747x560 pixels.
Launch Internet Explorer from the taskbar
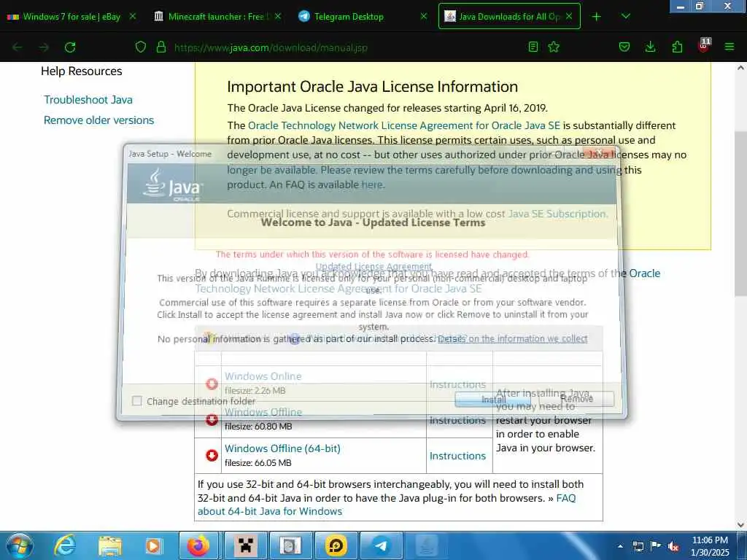click(65, 545)
